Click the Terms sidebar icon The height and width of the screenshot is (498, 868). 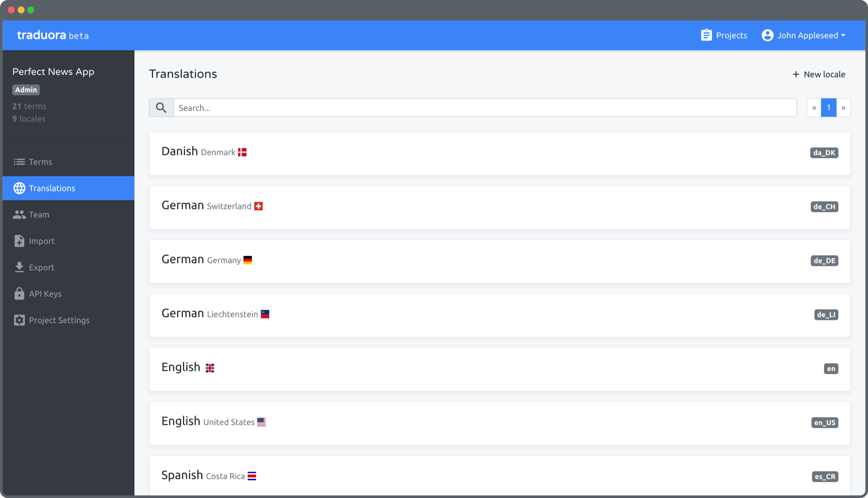click(x=19, y=162)
